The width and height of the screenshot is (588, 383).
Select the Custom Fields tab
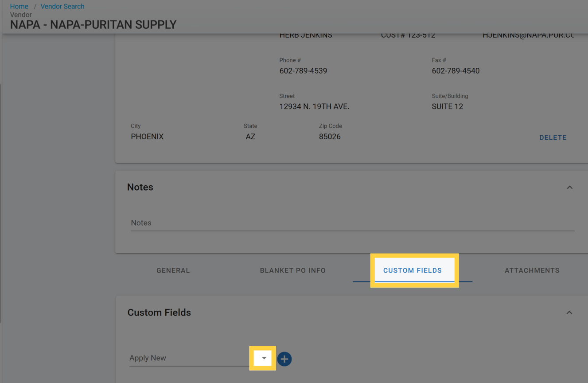pos(413,270)
